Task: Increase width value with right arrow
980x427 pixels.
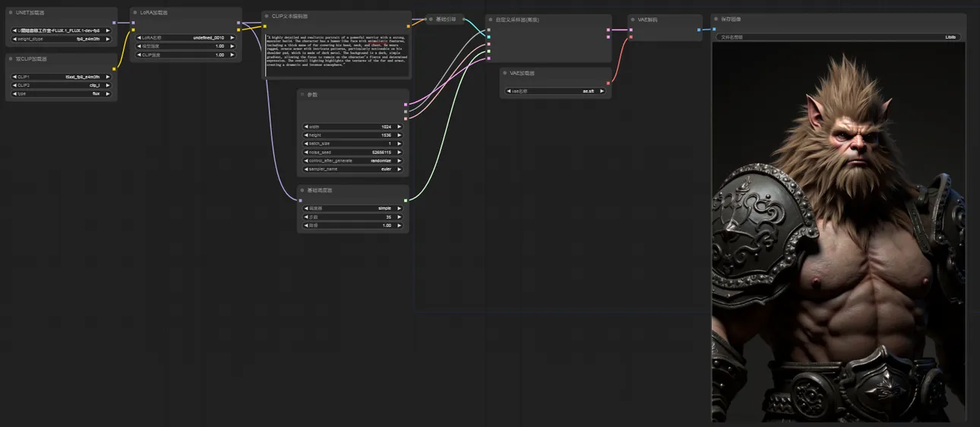Action: [400, 127]
